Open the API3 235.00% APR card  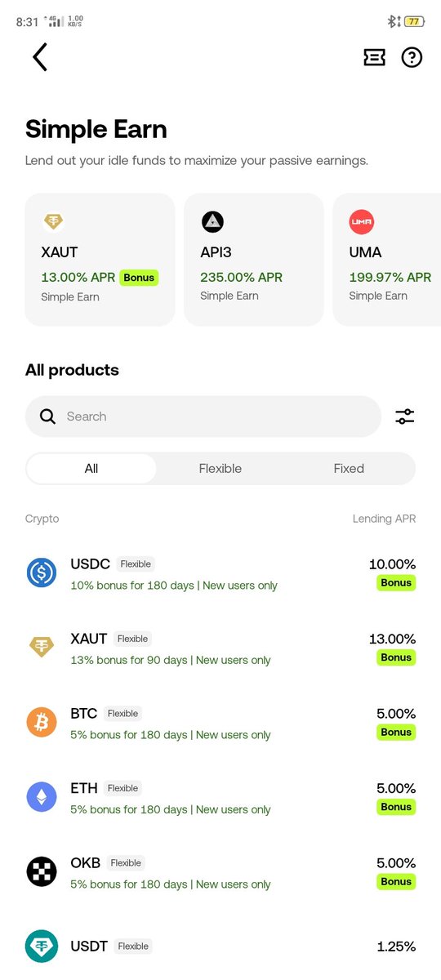(254, 260)
